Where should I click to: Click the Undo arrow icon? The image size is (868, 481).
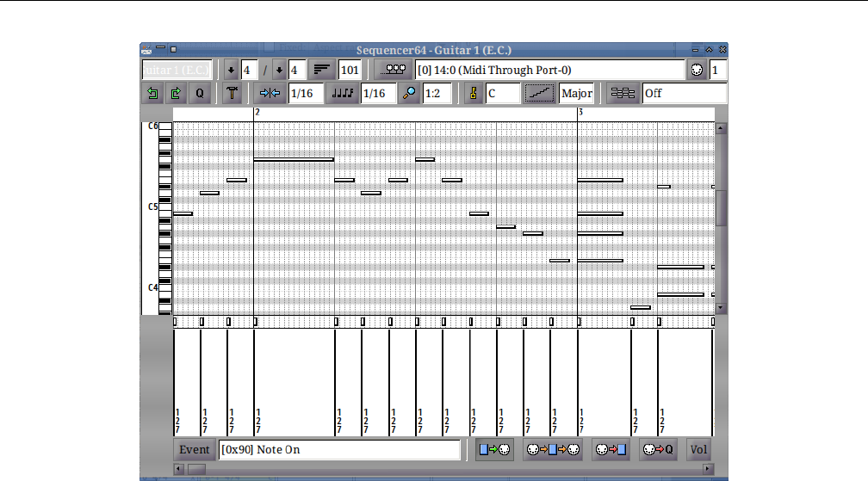pyautogui.click(x=152, y=94)
